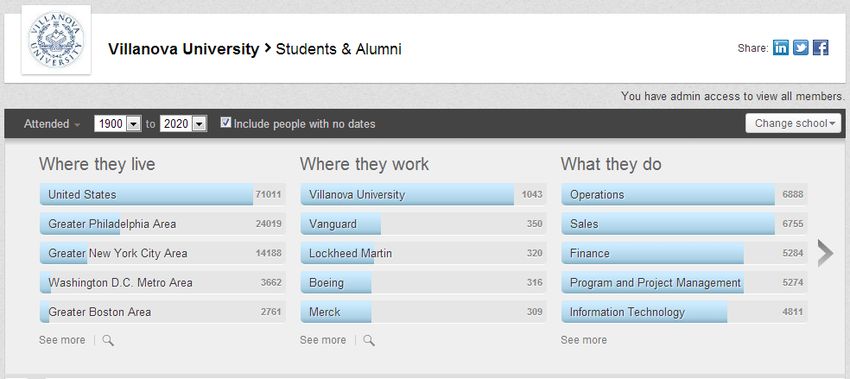Click See more under Where they live
The height and width of the screenshot is (379, 850).
tap(62, 340)
